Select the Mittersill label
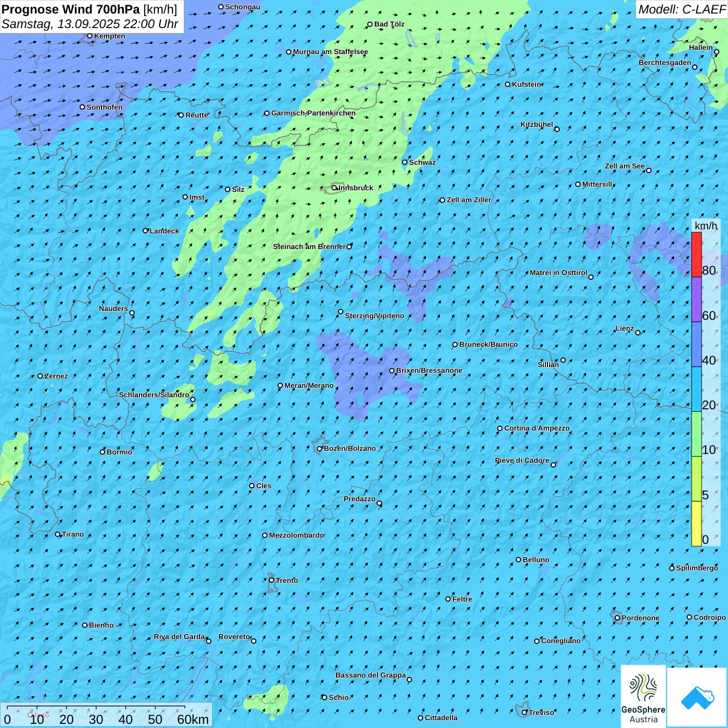The image size is (728, 728). (597, 184)
